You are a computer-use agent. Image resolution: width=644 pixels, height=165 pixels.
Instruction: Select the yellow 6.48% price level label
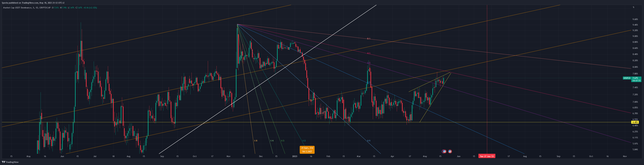(x=635, y=122)
